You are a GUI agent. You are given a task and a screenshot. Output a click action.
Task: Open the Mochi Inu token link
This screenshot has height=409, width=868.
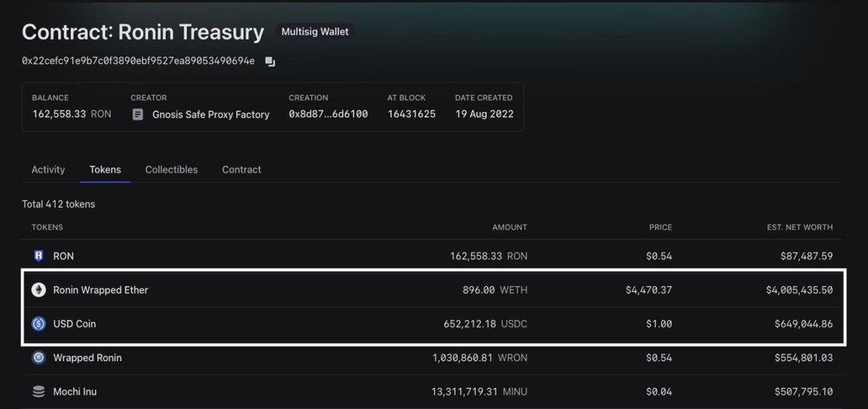[x=75, y=392]
